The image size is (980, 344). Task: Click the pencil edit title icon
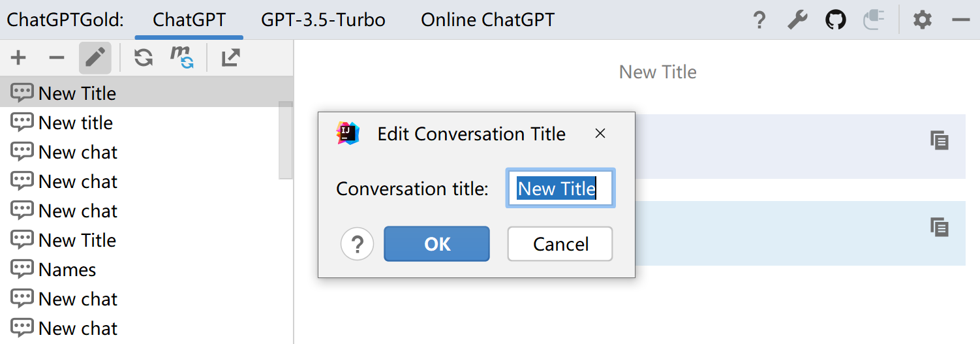[95, 58]
